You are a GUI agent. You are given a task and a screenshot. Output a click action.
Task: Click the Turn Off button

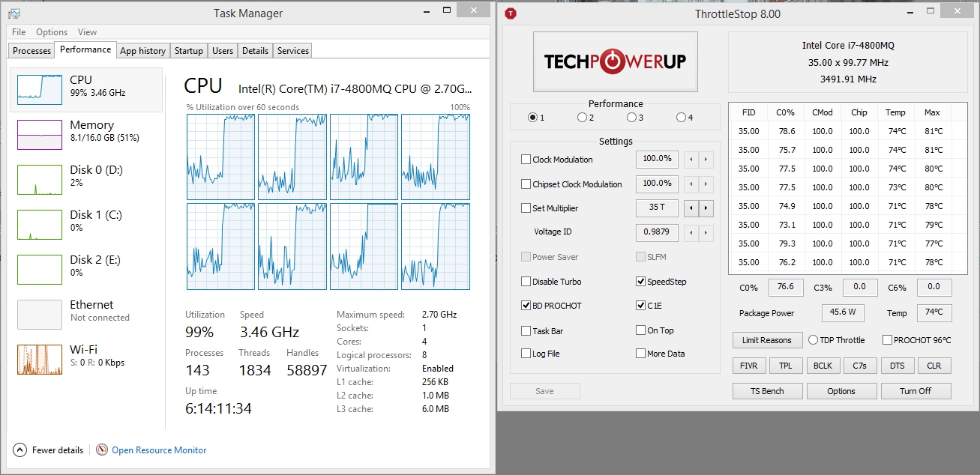point(916,391)
